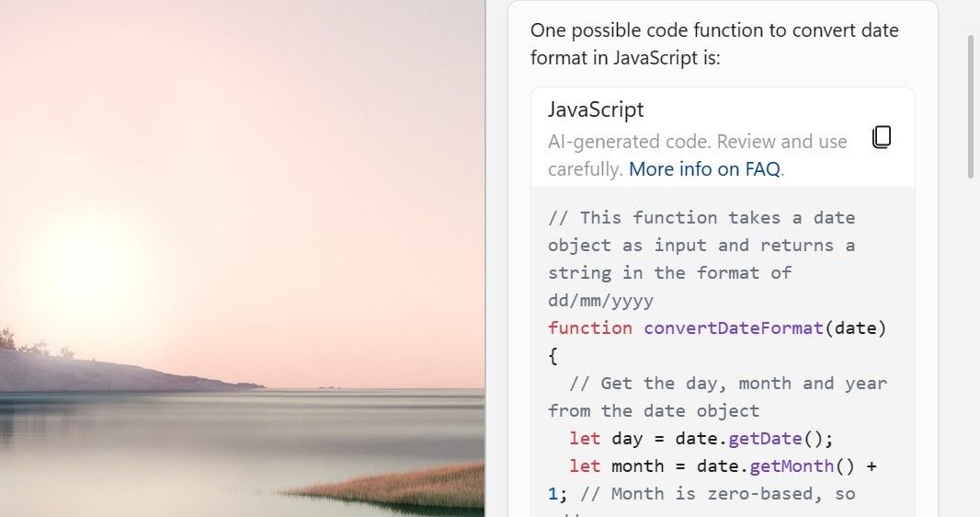Select the text 'One possible code function to convert date'
Viewport: 980px width, 517px height.
(x=714, y=30)
